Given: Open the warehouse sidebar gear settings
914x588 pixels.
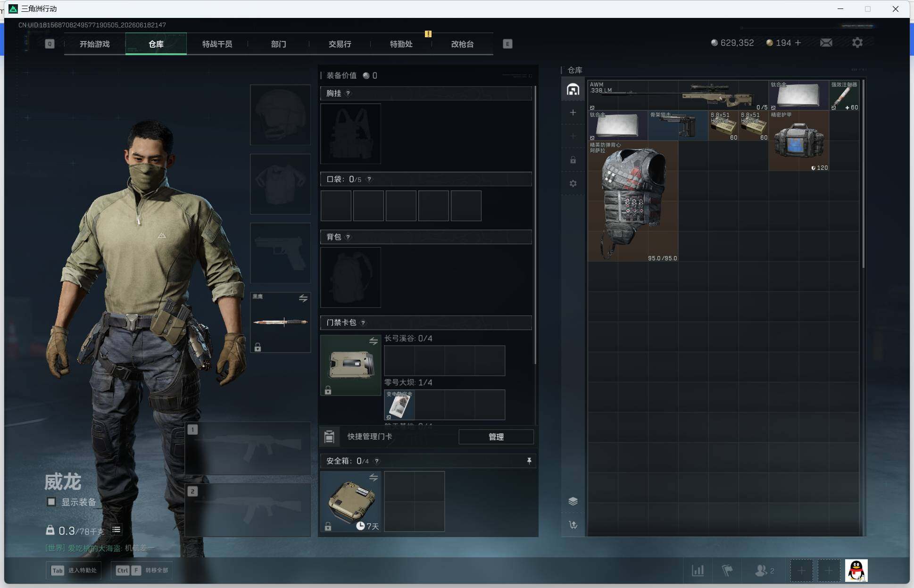Looking at the screenshot, I should 573,183.
